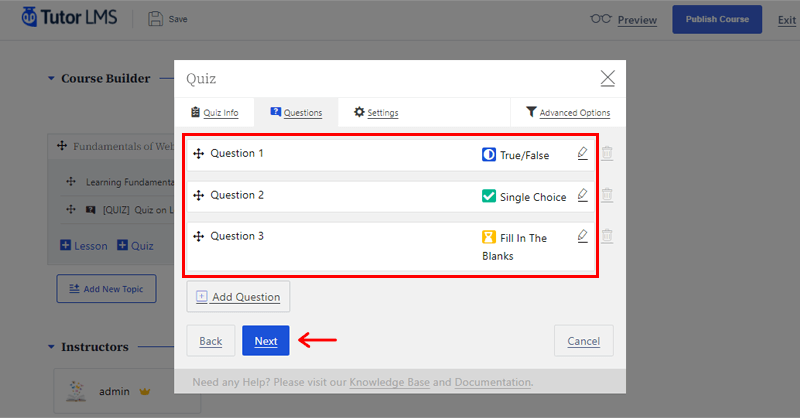Image resolution: width=800 pixels, height=418 pixels.
Task: Click the True/False type icon
Action: (489, 154)
